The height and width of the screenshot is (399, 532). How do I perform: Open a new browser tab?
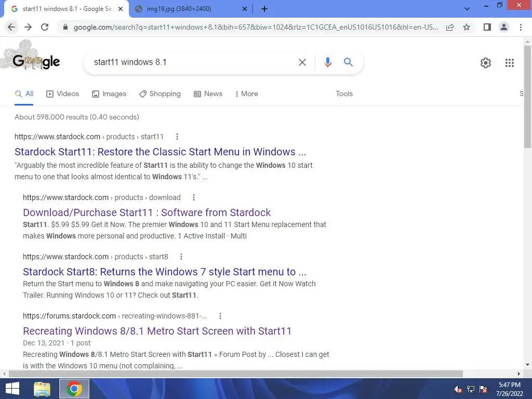264,9
